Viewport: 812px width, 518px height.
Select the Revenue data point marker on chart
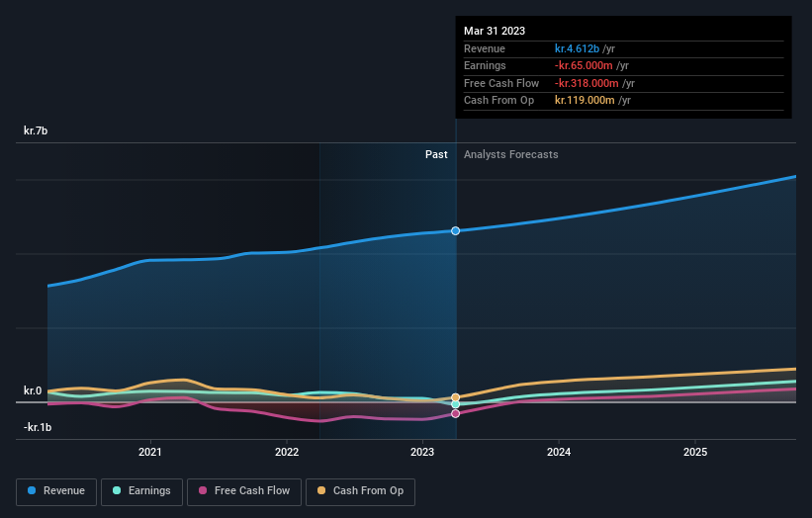click(x=455, y=230)
